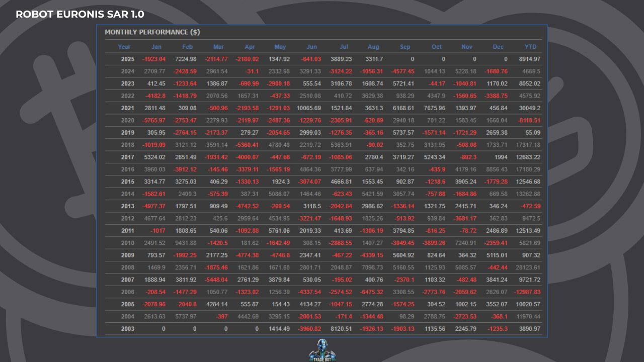Click the Year column header

124,47
